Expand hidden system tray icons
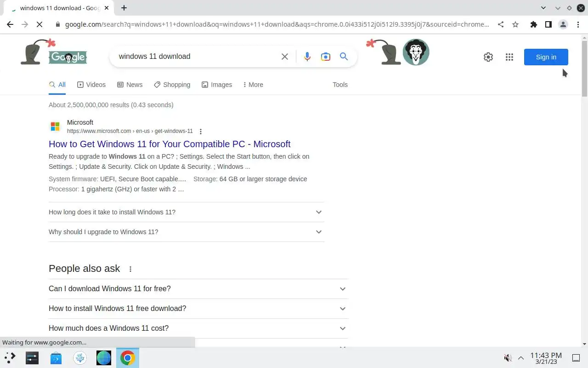The width and height of the screenshot is (588, 368). coord(521,358)
